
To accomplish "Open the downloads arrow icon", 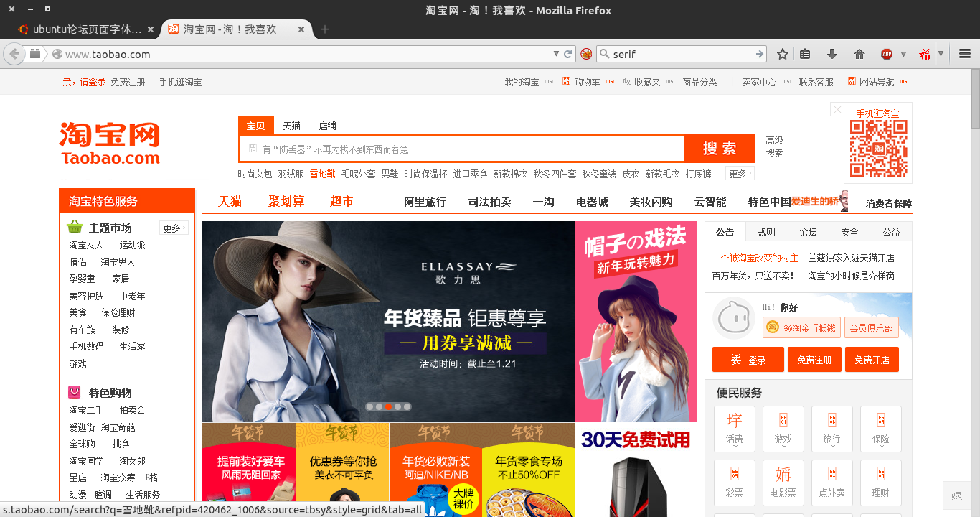I will click(x=832, y=54).
